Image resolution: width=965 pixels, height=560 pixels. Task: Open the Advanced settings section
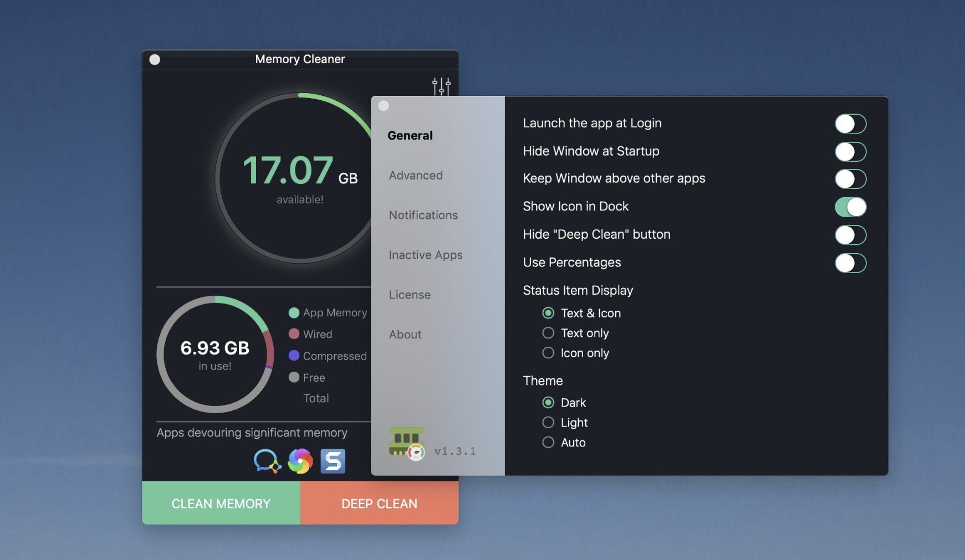point(416,175)
